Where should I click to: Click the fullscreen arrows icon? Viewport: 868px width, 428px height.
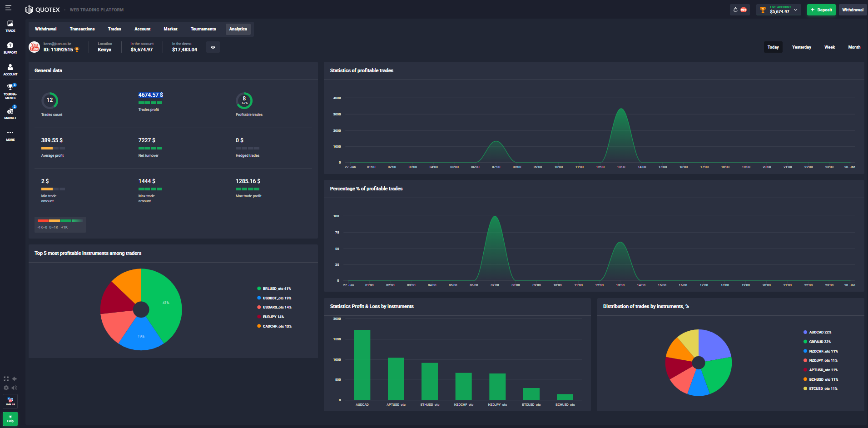(6, 378)
